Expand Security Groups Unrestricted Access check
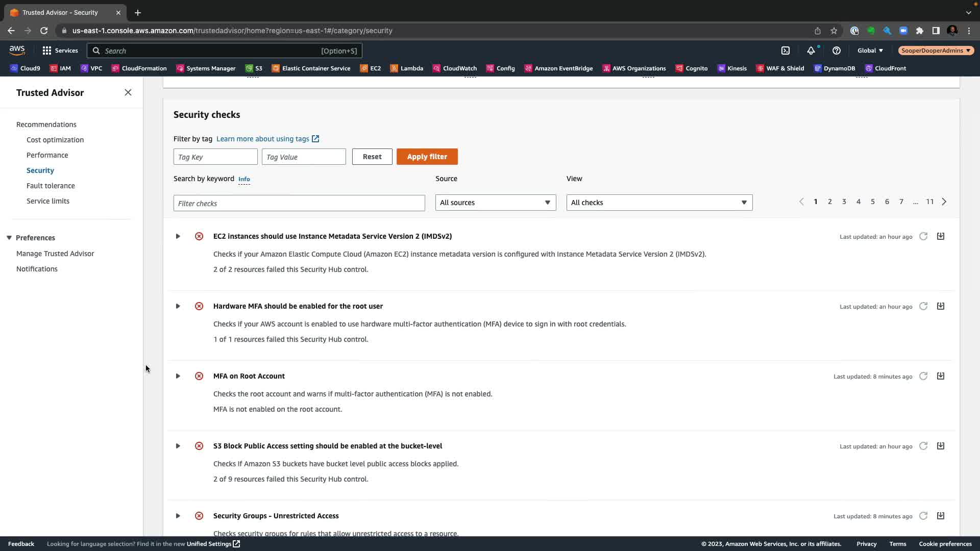 point(178,516)
